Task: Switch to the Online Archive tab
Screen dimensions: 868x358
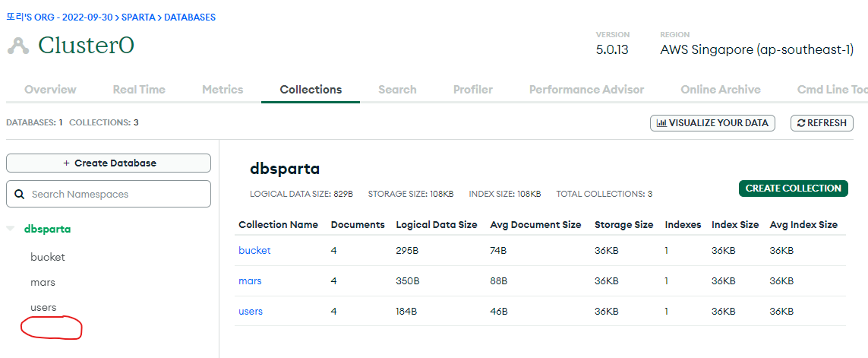Action: click(x=721, y=89)
